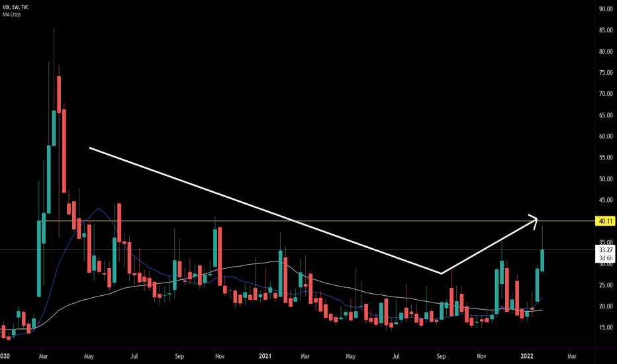Click the 60.00 price axis label
The height and width of the screenshot is (364, 617).
pos(606,136)
